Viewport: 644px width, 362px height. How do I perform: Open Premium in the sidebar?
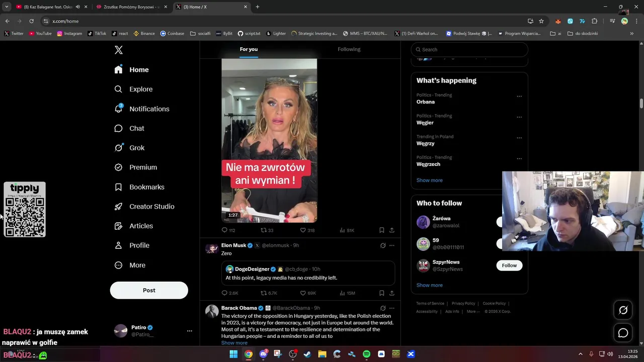tap(136, 167)
